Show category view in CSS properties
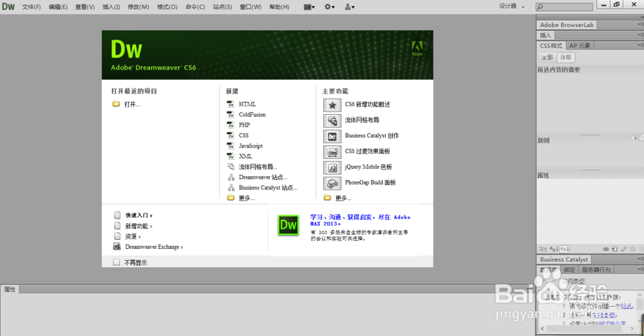This screenshot has width=644, height=336. point(542,249)
